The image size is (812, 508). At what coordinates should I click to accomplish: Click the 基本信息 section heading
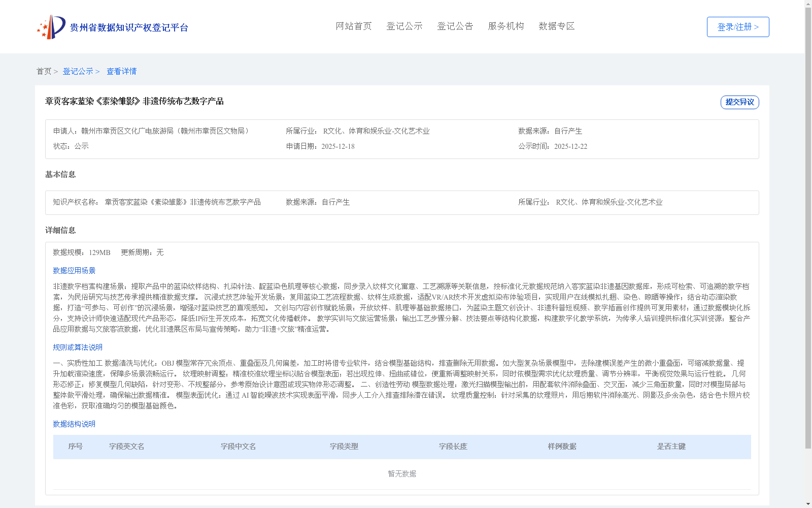coord(60,174)
